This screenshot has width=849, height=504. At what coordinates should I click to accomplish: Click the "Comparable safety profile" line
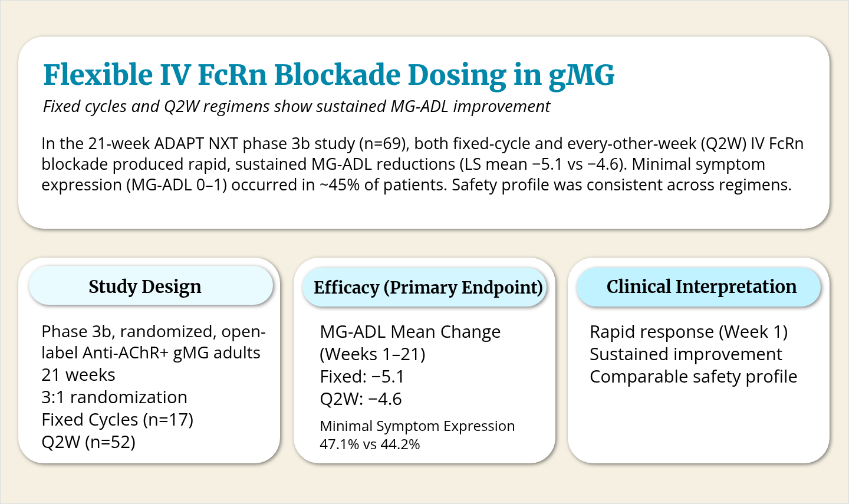(x=693, y=377)
